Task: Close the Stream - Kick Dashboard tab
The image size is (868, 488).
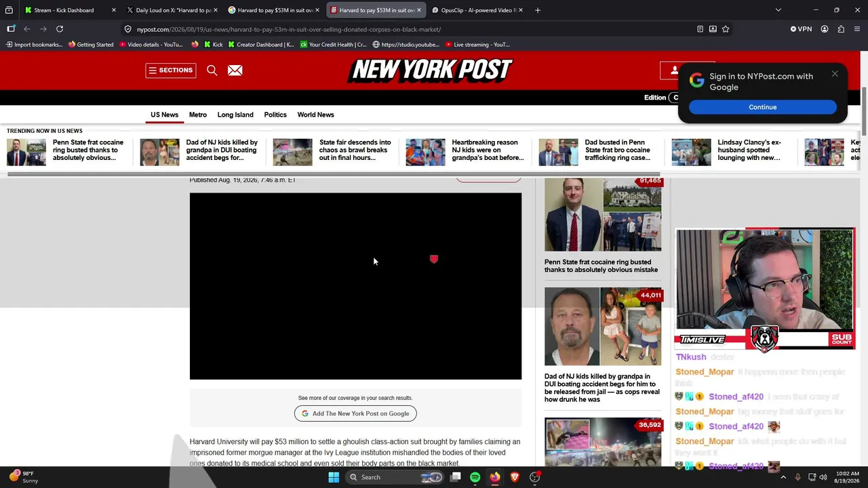Action: [113, 10]
